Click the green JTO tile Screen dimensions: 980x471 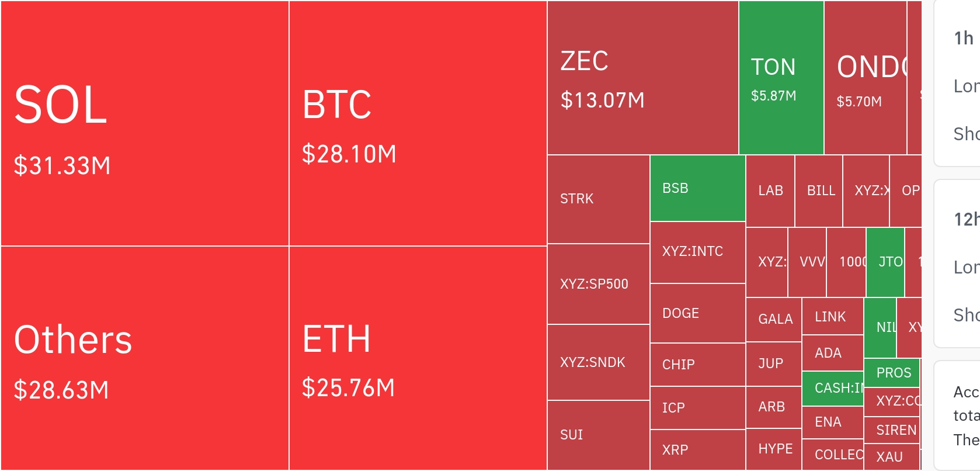click(x=885, y=262)
